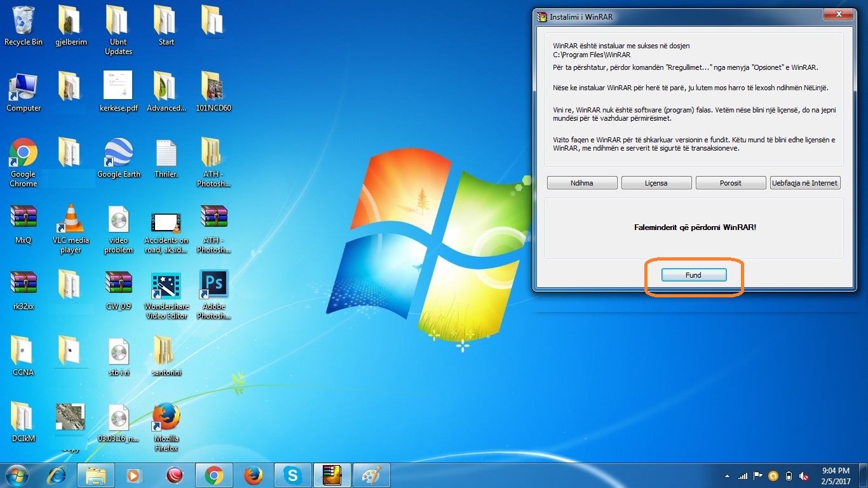
Task: Click the Porosit order button
Action: 731,183
